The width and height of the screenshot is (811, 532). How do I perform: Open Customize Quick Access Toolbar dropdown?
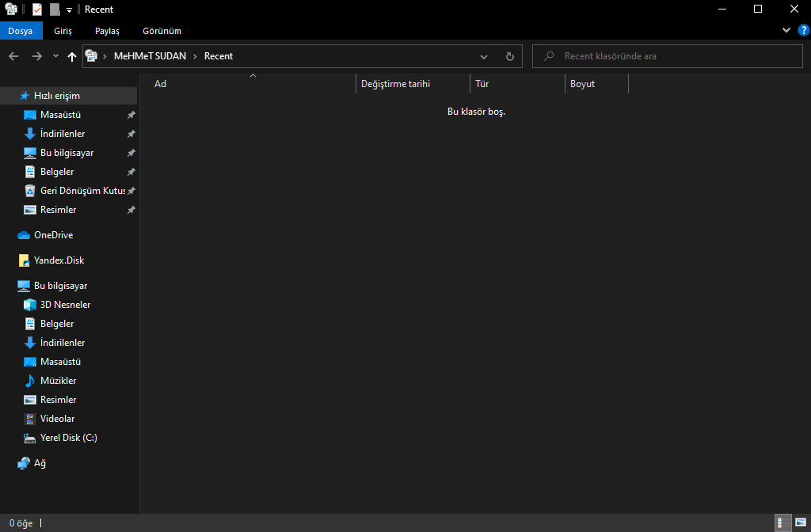pyautogui.click(x=70, y=9)
